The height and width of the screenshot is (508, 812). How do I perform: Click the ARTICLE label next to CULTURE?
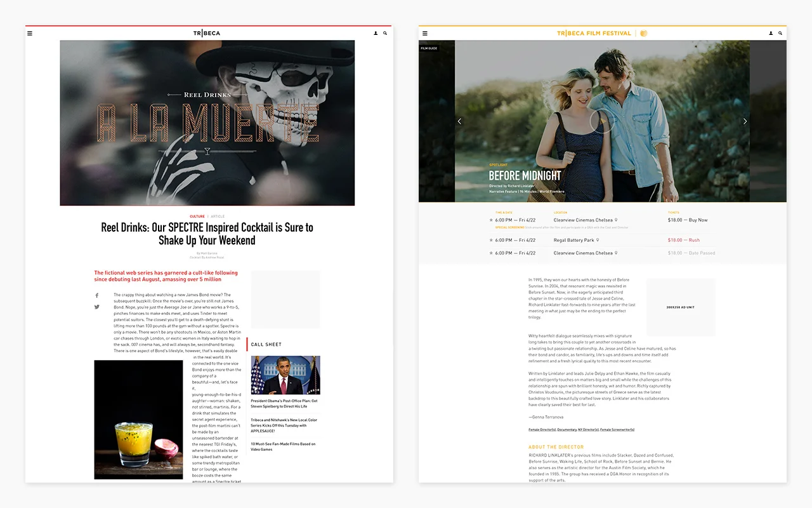click(x=218, y=217)
